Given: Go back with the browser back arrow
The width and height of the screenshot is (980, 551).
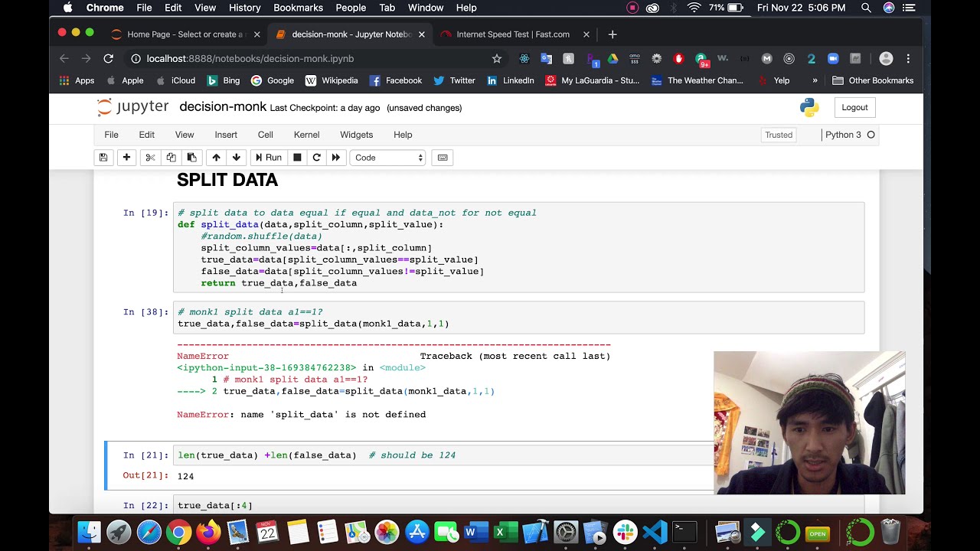Looking at the screenshot, I should click(64, 58).
